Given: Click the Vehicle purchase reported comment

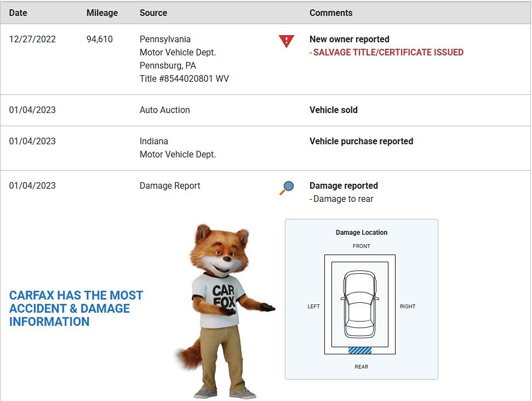Looking at the screenshot, I should [x=361, y=142].
